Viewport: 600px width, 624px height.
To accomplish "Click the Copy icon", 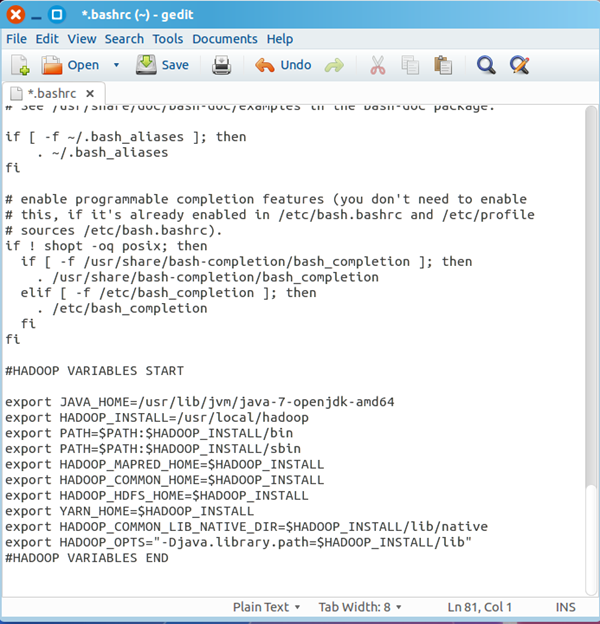I will click(x=410, y=65).
